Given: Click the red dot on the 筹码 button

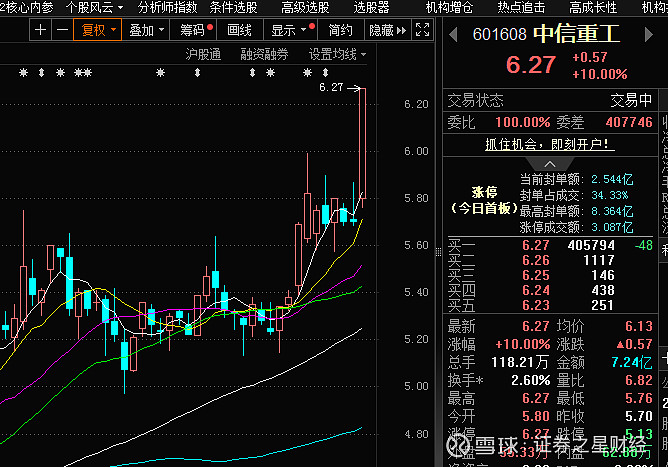Looking at the screenshot, I should pos(210,25).
